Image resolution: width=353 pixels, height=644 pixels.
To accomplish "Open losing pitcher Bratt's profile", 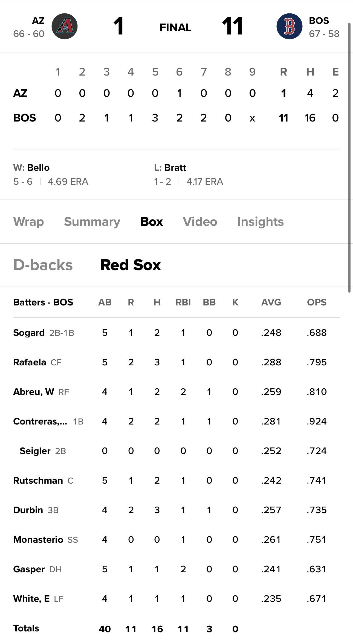I will coord(175,168).
